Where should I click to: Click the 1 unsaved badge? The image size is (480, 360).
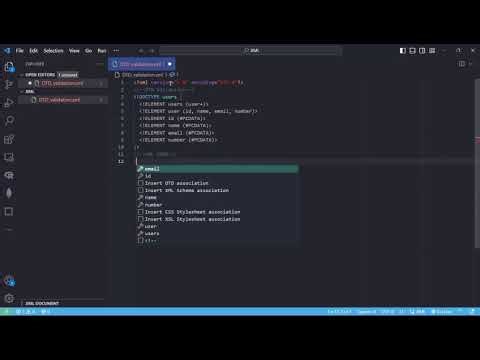coord(68,75)
